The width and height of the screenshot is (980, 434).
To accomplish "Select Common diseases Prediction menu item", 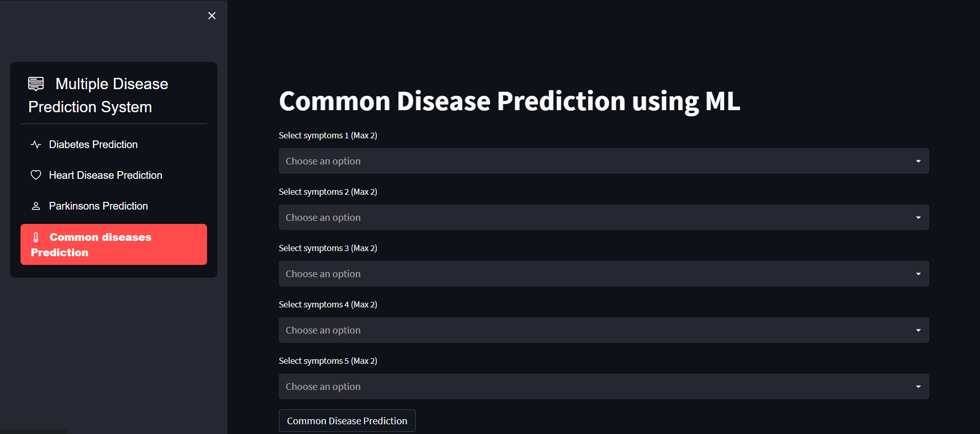I will [114, 244].
